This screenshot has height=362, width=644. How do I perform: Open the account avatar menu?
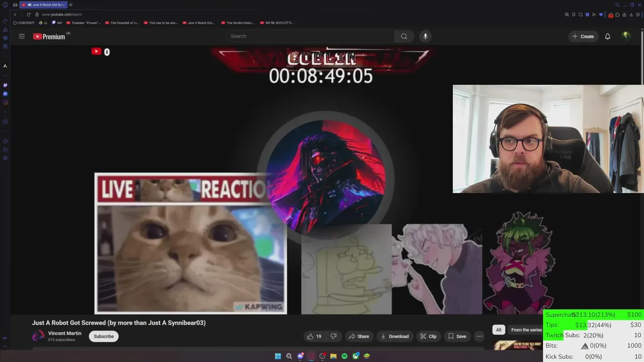click(626, 36)
